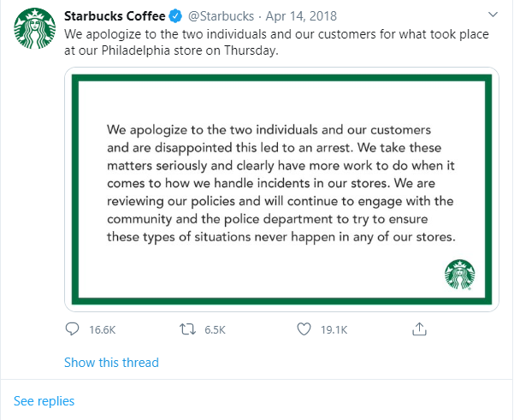Open the See replies link

click(x=44, y=401)
